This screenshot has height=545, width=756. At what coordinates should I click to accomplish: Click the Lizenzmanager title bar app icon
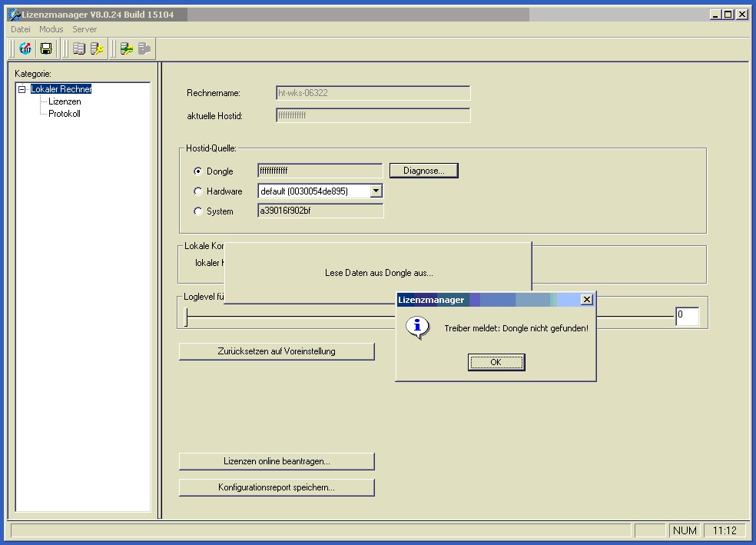point(15,15)
